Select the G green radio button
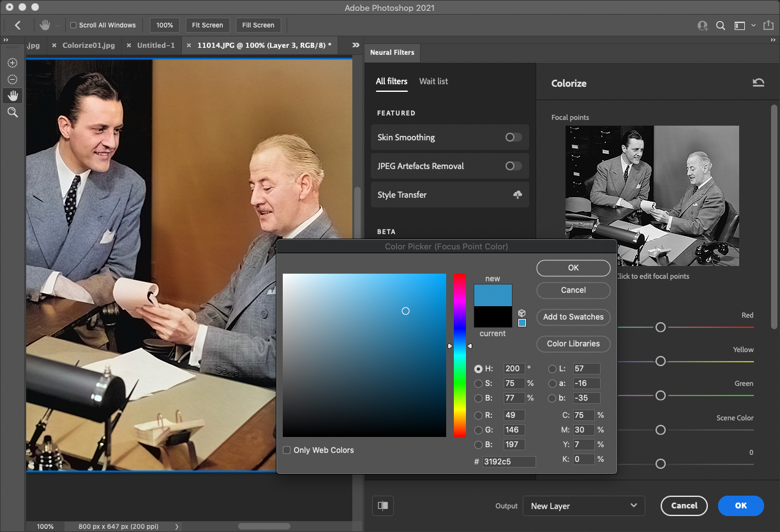 478,430
